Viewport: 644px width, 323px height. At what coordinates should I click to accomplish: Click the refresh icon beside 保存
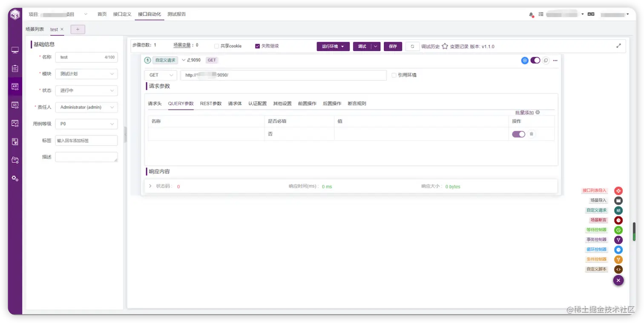click(412, 46)
